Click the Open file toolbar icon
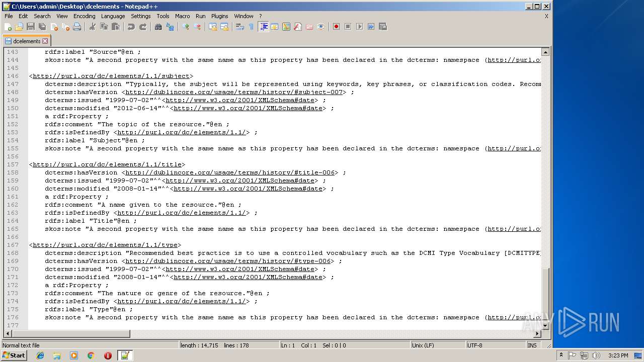 19,27
